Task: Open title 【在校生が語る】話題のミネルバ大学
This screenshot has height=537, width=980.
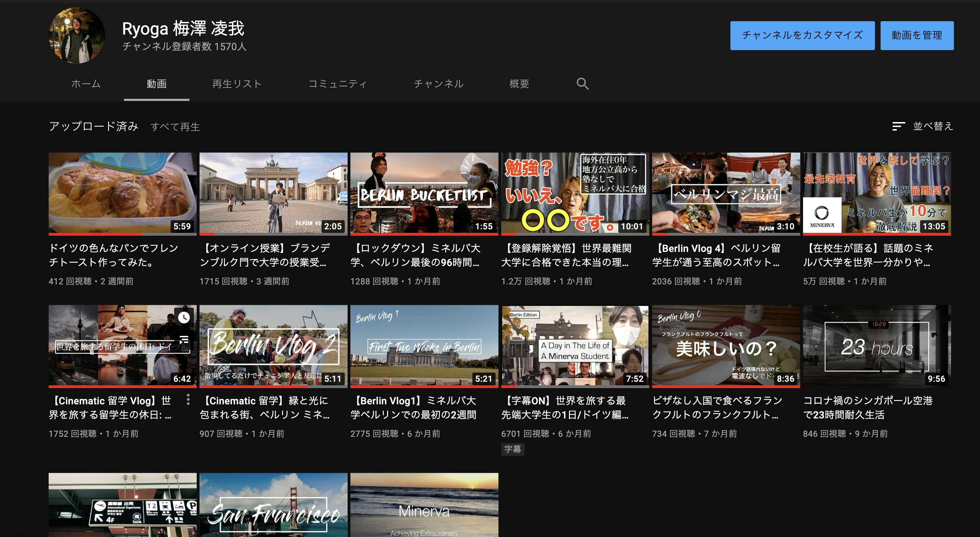Action: tap(868, 255)
